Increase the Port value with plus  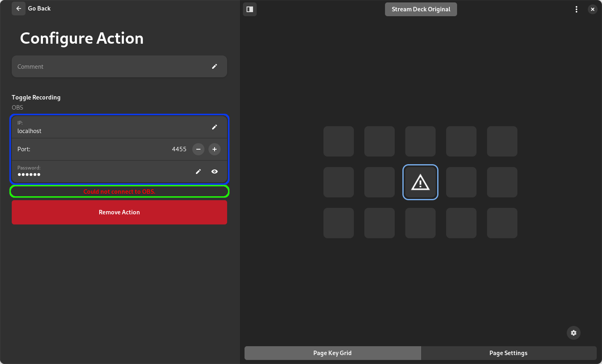(x=215, y=149)
